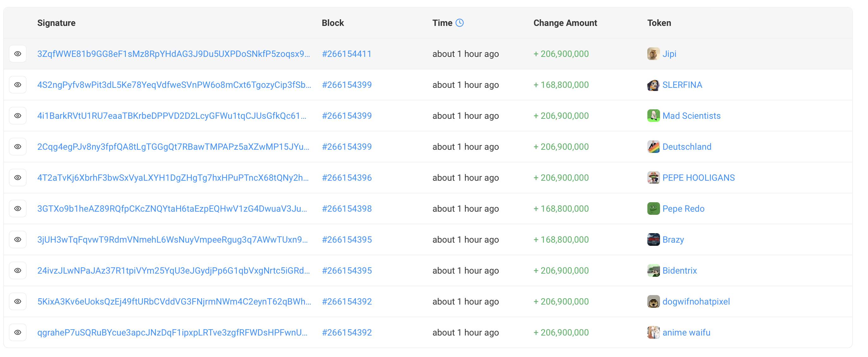Select + 206,900,000 amount in Jipi row
The width and height of the screenshot is (868, 357).
[561, 54]
